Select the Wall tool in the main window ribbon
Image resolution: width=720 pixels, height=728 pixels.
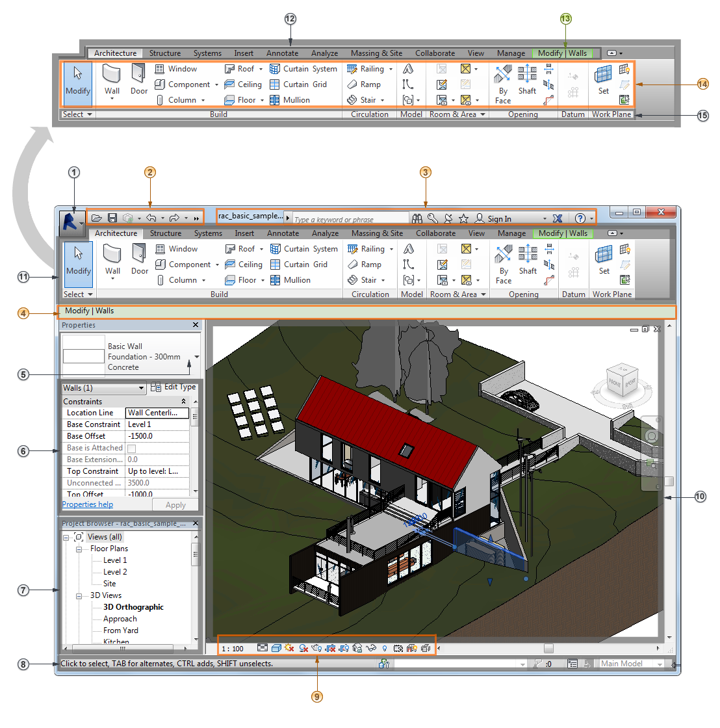(x=112, y=260)
